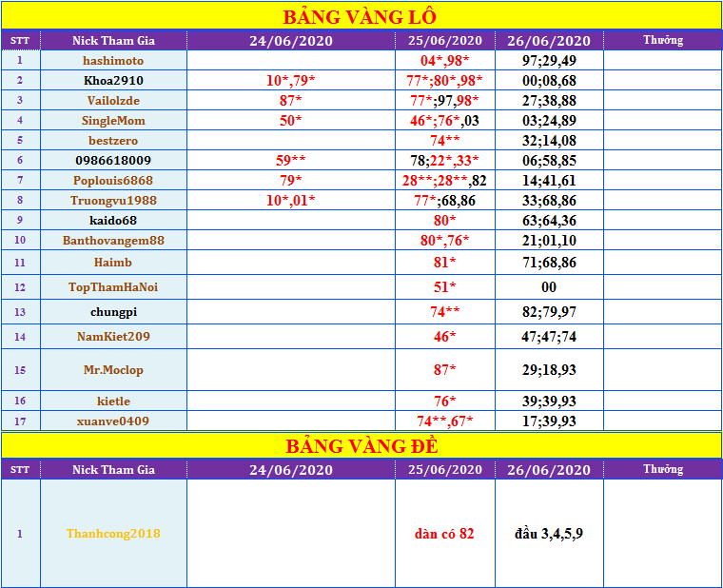Image resolution: width=723 pixels, height=588 pixels.
Task: Select Nick Tham Gia header in BẢNG VÀNG ĐỀ table
Action: pos(113,469)
